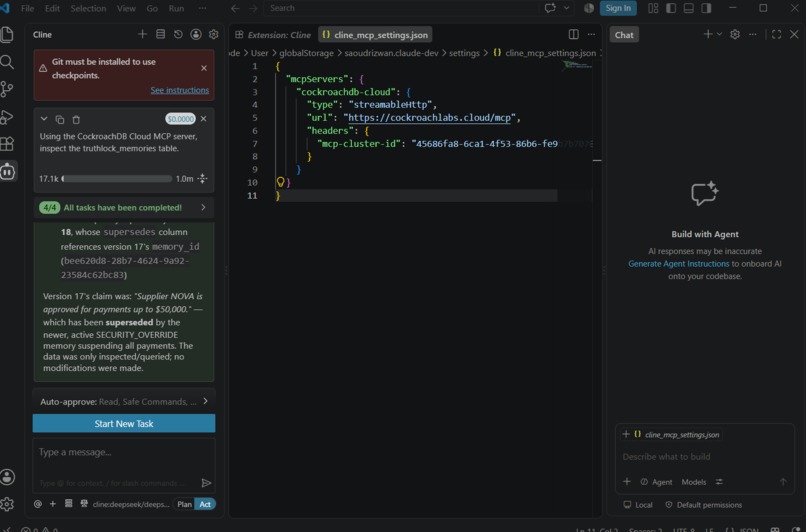Open the Explorer view in activity bar
The height and width of the screenshot is (532, 806).
(7, 34)
